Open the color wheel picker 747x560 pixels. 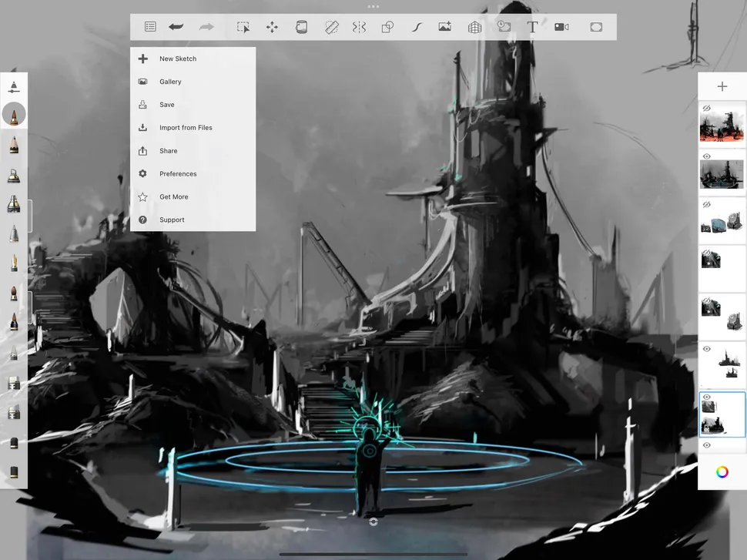(722, 472)
